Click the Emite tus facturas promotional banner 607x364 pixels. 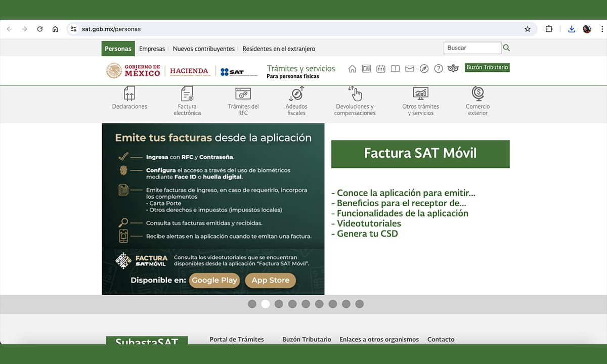[x=213, y=209]
